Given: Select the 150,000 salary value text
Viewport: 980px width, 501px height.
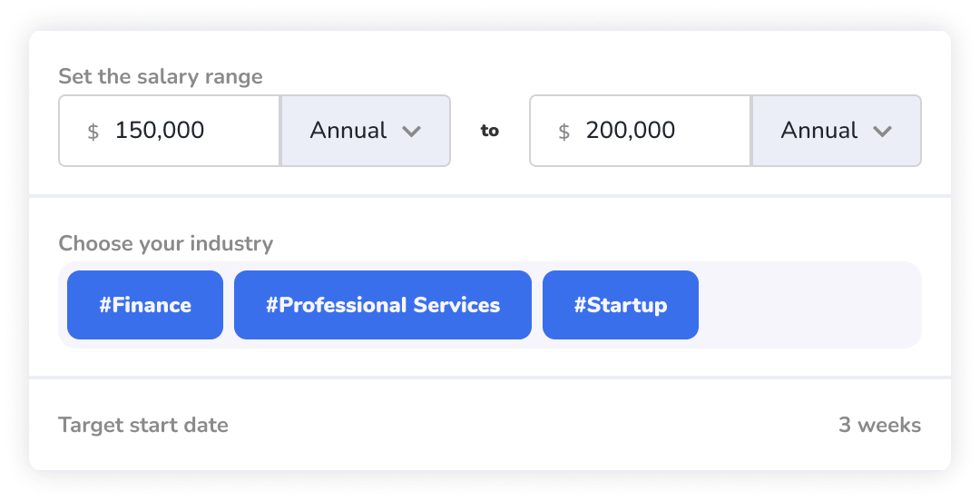Looking at the screenshot, I should (160, 131).
